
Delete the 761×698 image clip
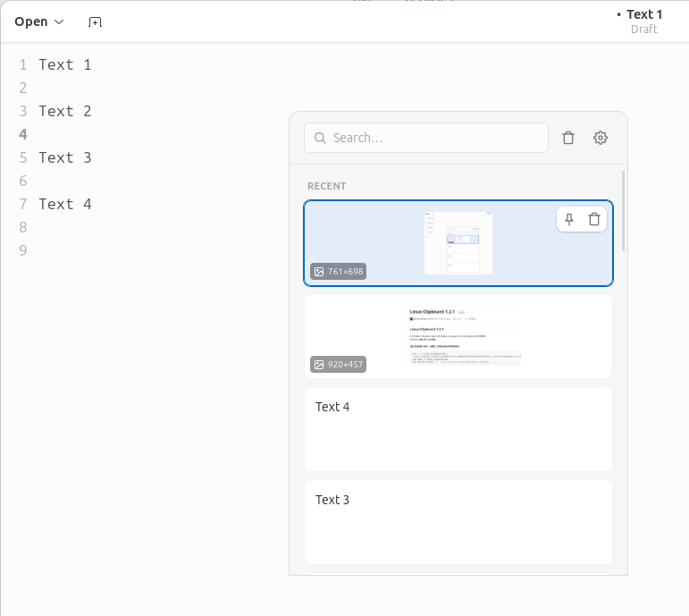coord(594,219)
